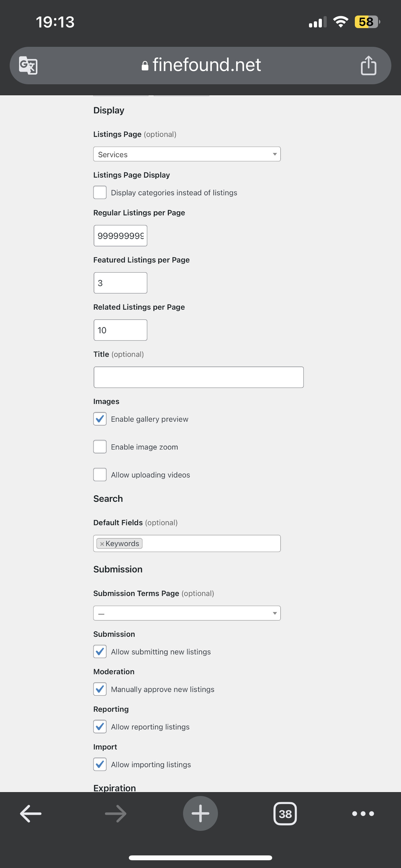Image resolution: width=401 pixels, height=868 pixels.
Task: Focus the Regular Listings per Page field
Action: (x=120, y=235)
